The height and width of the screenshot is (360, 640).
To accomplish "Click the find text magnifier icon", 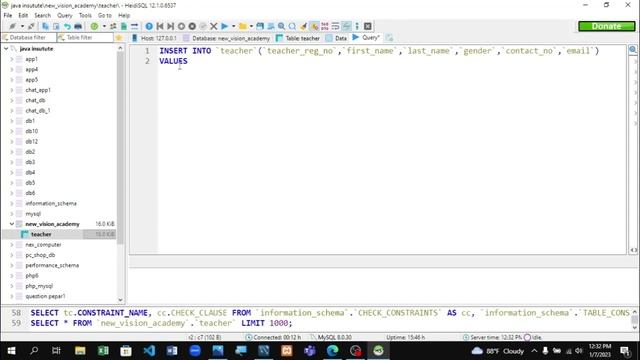I will [282, 26].
